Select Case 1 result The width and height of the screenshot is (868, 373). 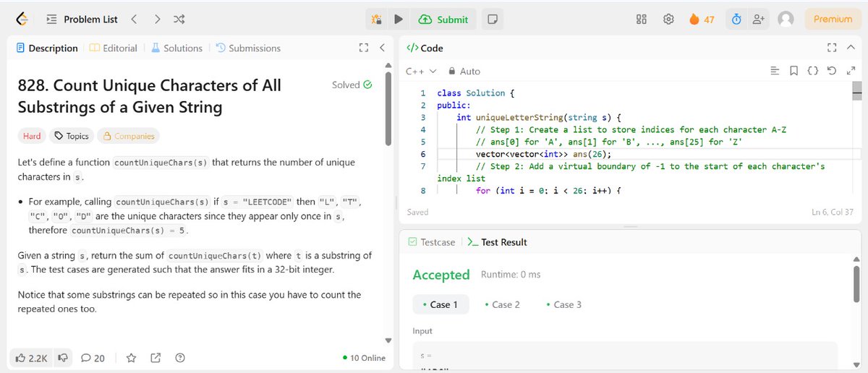point(441,304)
